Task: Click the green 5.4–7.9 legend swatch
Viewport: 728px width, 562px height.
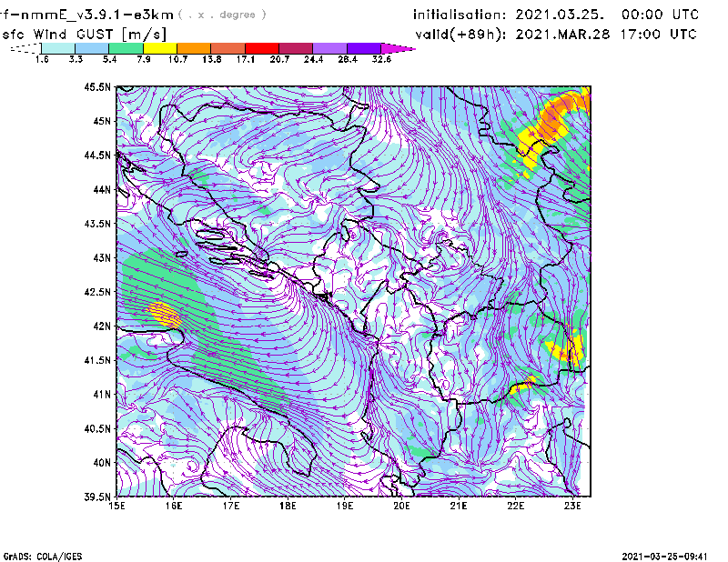Action: (126, 48)
